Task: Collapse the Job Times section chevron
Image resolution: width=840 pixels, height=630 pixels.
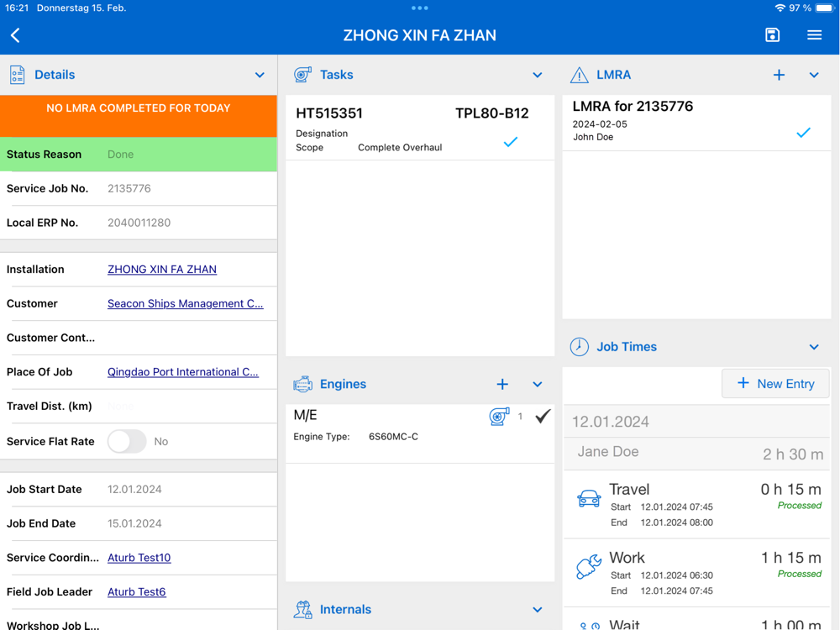Action: [x=814, y=347]
